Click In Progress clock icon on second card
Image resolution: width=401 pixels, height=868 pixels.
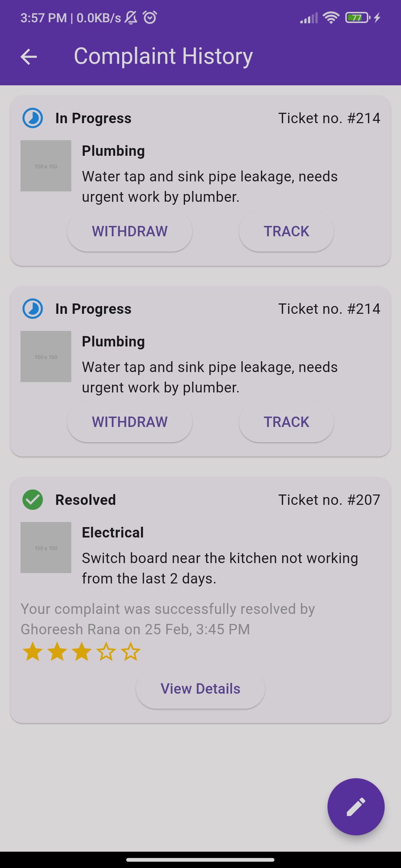(x=33, y=309)
